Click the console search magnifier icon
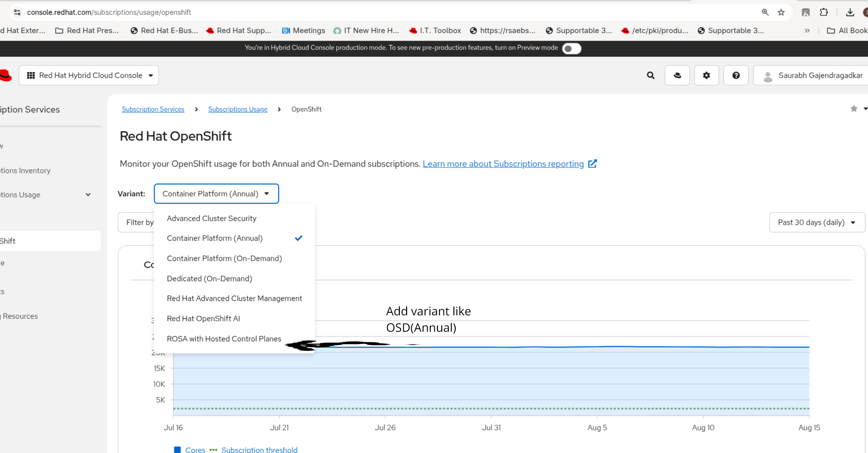The height and width of the screenshot is (453, 868). 650,75
